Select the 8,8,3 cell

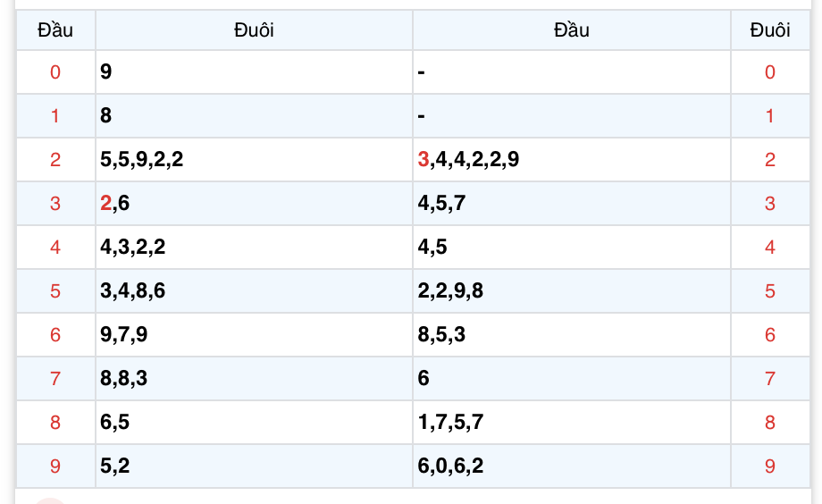click(x=255, y=379)
